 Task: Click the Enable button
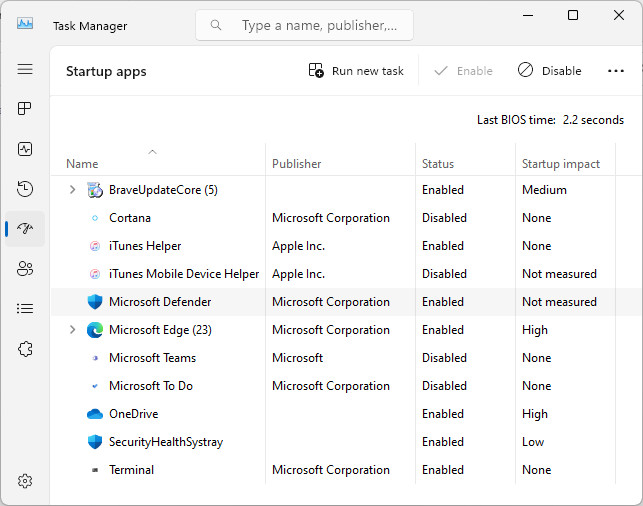click(x=463, y=71)
